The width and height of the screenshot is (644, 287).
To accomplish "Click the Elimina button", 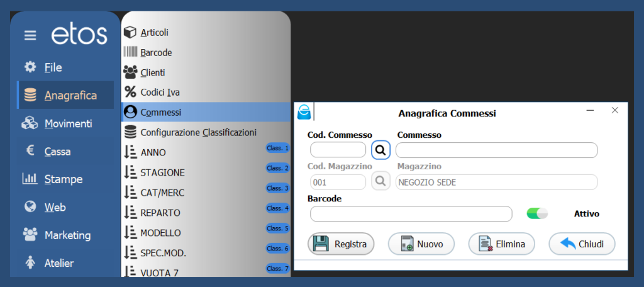I will pyautogui.click(x=502, y=244).
